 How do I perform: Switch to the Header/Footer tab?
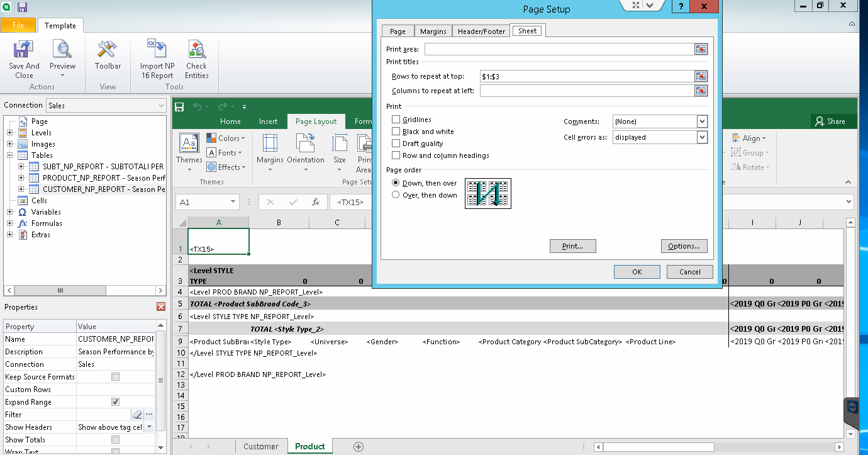click(481, 30)
